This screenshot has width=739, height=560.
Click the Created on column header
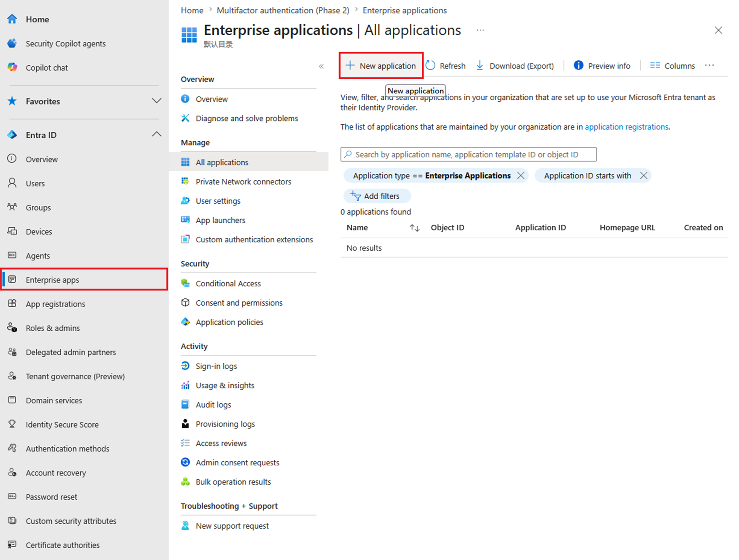coord(703,228)
